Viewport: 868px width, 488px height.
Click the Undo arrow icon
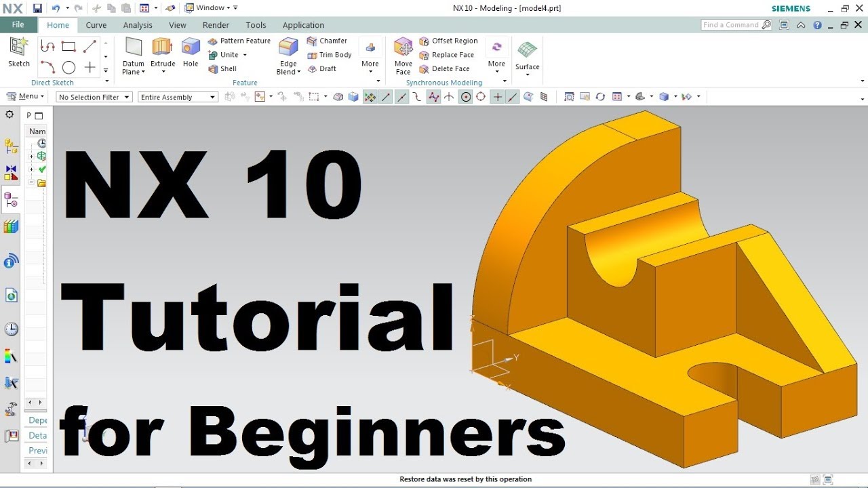56,8
